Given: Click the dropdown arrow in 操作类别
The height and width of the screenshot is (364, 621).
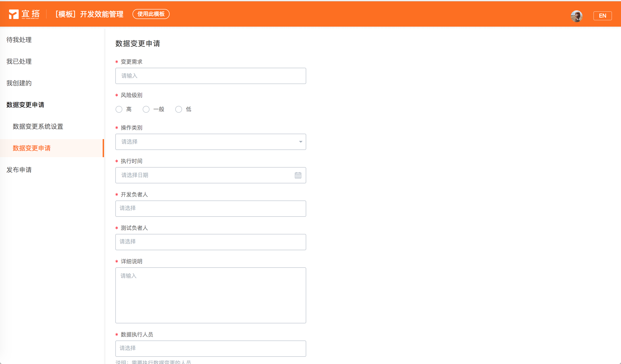Looking at the screenshot, I should click(300, 142).
